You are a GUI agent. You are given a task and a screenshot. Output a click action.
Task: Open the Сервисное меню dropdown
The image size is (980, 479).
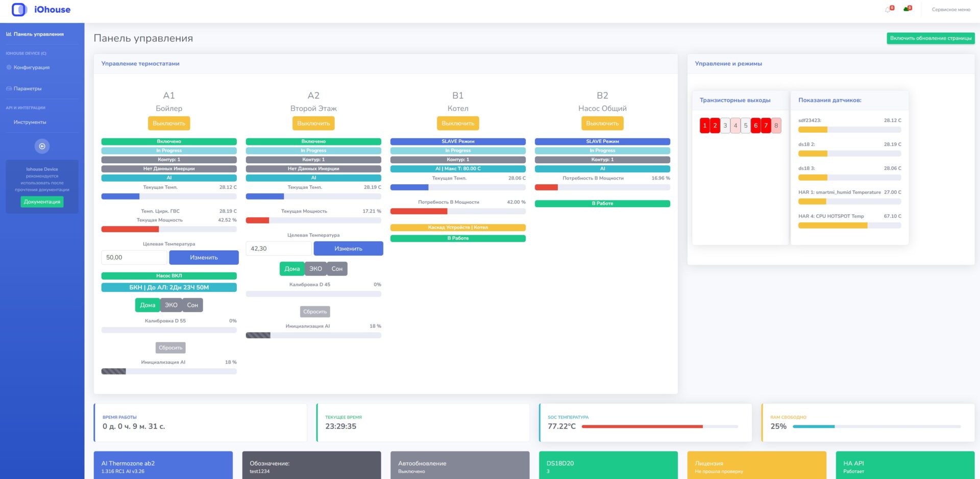pos(951,10)
